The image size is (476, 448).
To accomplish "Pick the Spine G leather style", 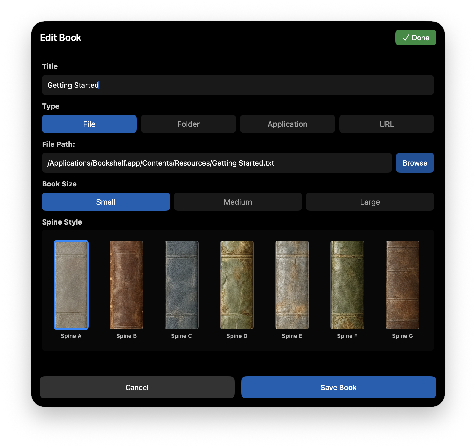I will [403, 285].
